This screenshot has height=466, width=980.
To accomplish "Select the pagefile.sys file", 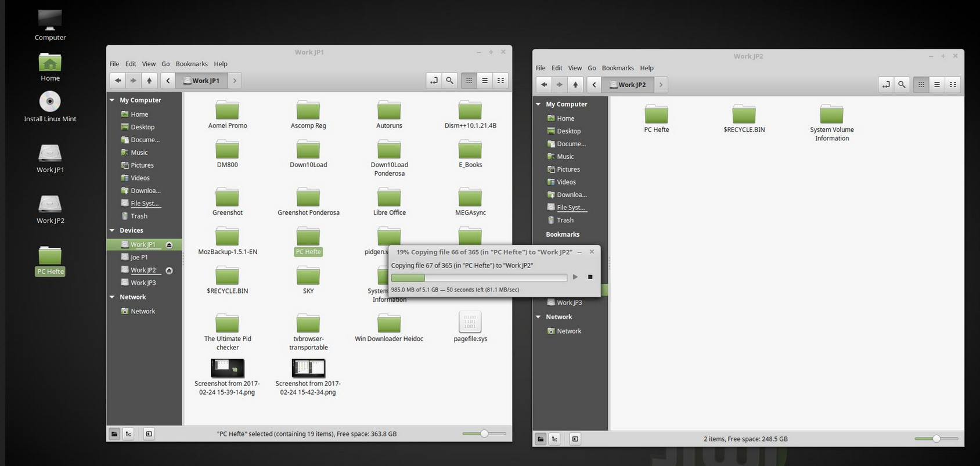I will click(x=470, y=327).
